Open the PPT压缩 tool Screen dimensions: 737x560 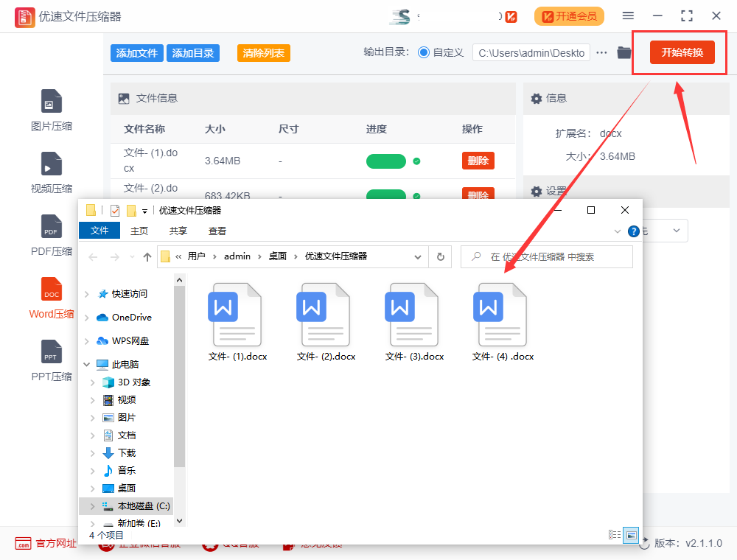[x=52, y=360]
